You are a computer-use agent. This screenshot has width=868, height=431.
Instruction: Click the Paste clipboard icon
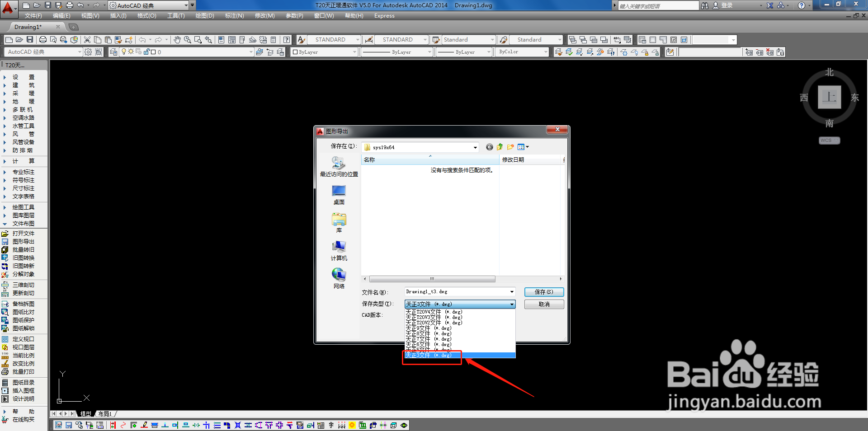tap(108, 40)
